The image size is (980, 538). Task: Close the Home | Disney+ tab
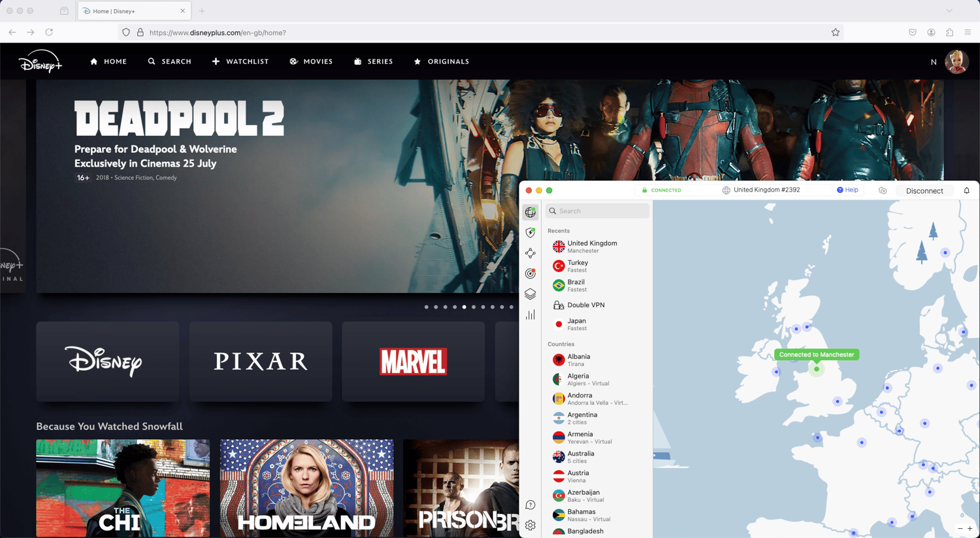(x=182, y=11)
